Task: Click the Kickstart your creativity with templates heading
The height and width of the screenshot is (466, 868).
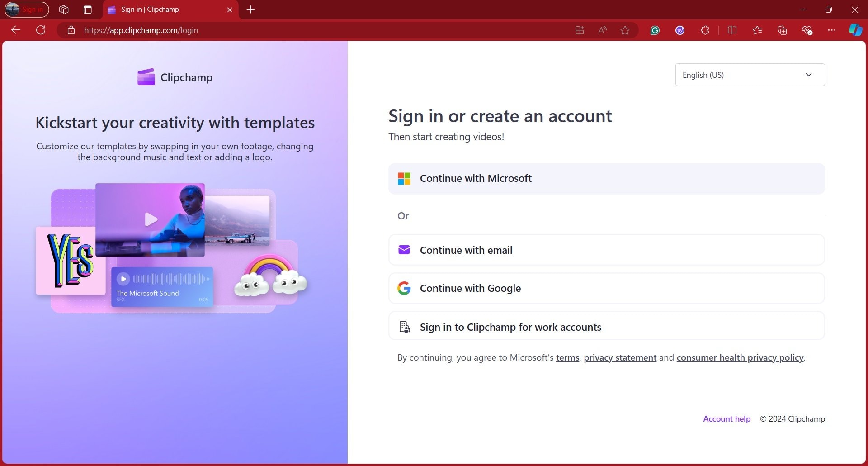Action: pos(175,123)
